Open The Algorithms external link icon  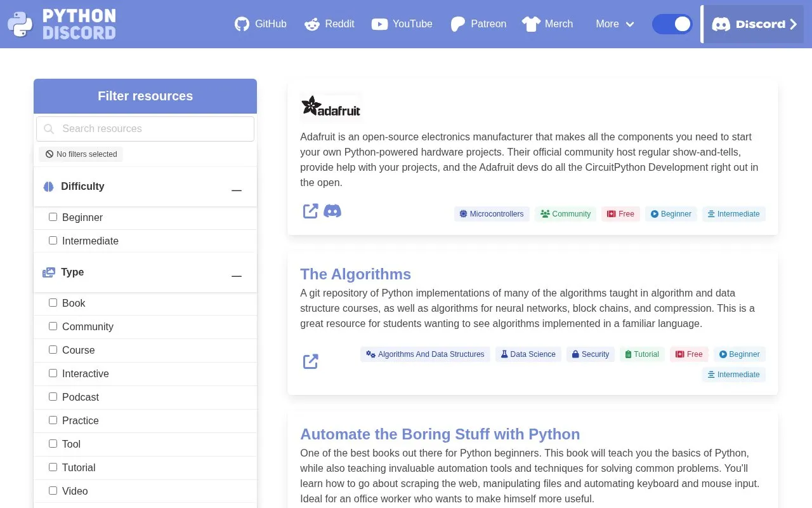click(x=310, y=361)
